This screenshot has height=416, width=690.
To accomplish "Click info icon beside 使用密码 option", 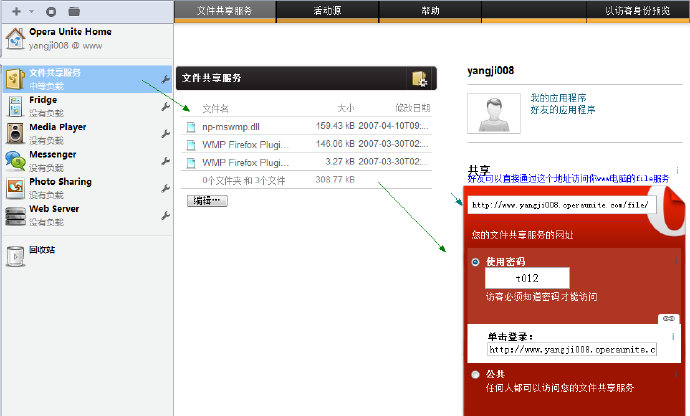I will tap(675, 261).
